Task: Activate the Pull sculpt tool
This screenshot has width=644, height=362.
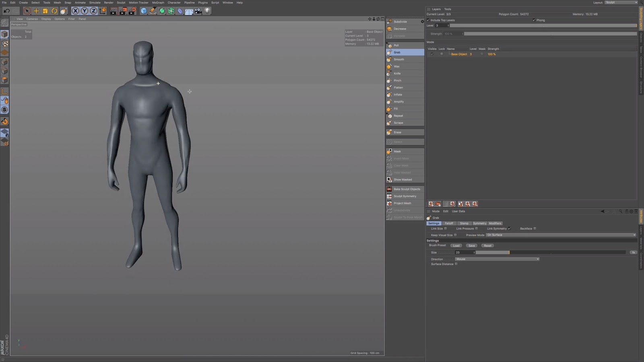Action: 396,45
